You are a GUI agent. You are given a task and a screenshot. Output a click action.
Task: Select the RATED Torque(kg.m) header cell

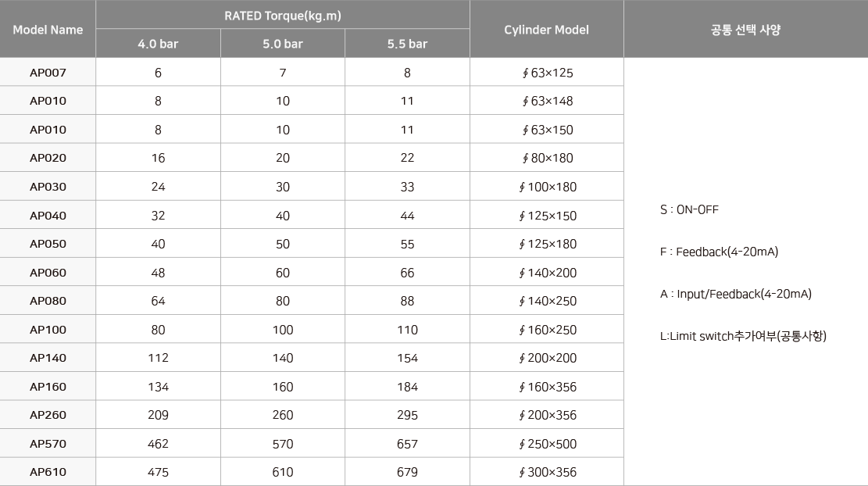[x=282, y=16]
